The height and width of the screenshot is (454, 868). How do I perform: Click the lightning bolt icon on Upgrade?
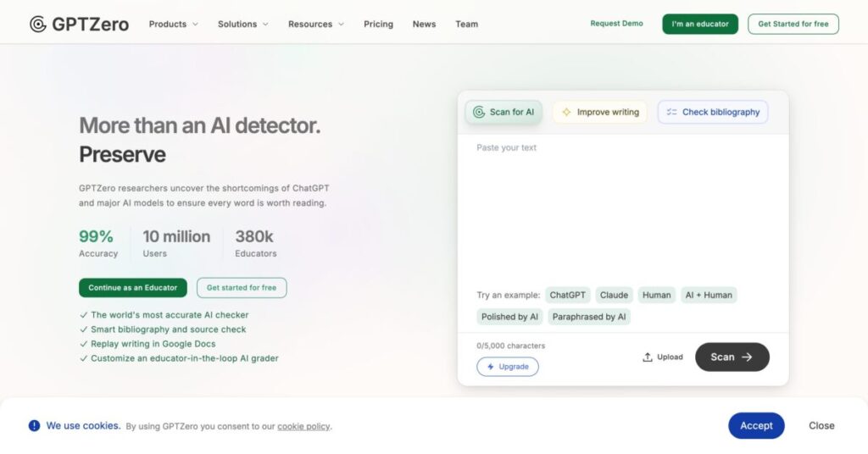click(x=491, y=367)
